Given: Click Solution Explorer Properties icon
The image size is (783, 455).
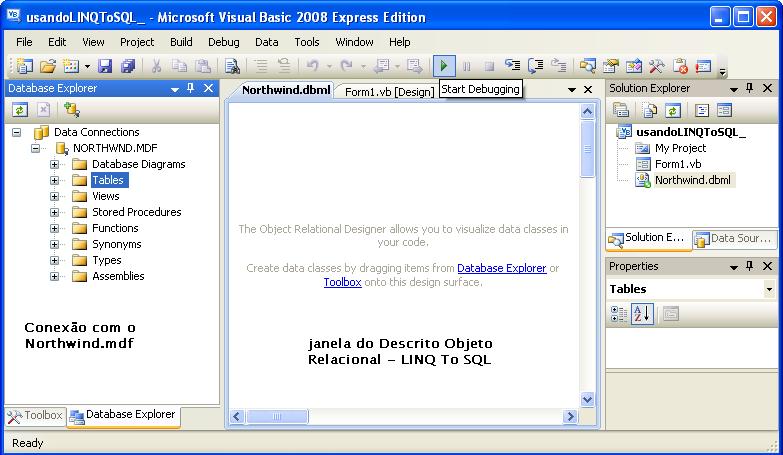Looking at the screenshot, I should (x=621, y=110).
